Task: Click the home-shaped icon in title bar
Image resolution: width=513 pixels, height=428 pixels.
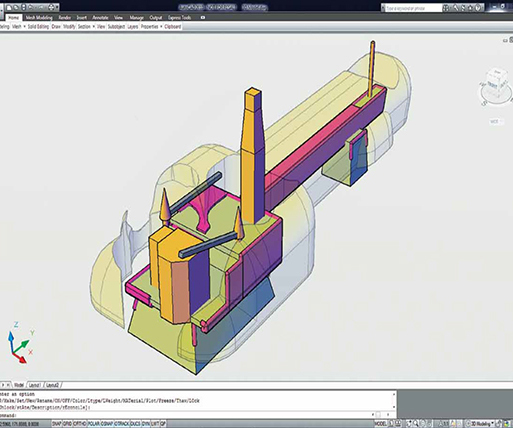Action: [x=470, y=8]
